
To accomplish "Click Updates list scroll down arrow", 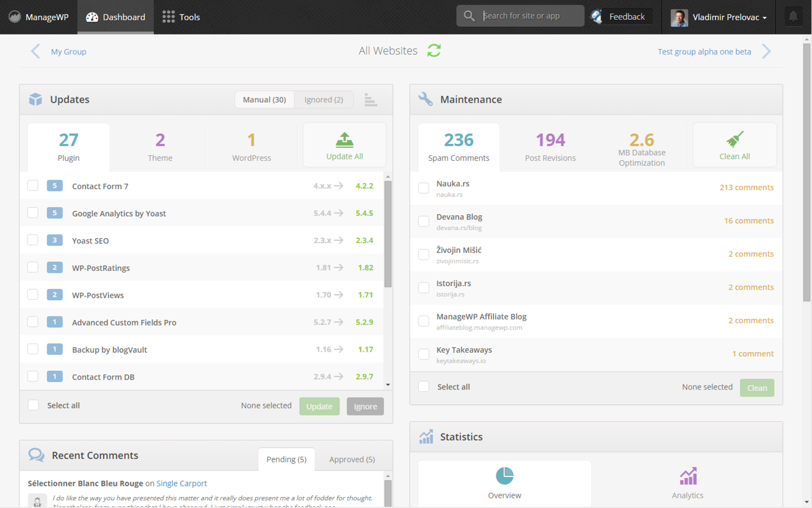I will pyautogui.click(x=388, y=385).
